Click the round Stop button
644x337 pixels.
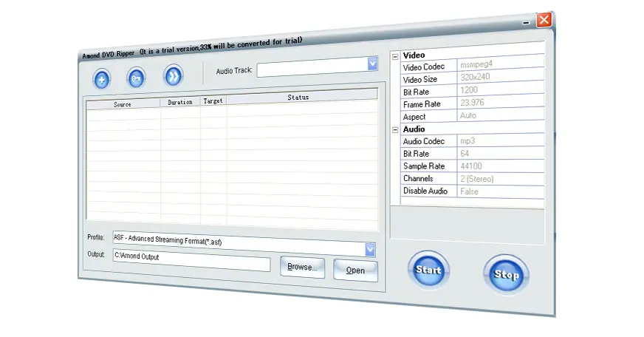(x=506, y=274)
